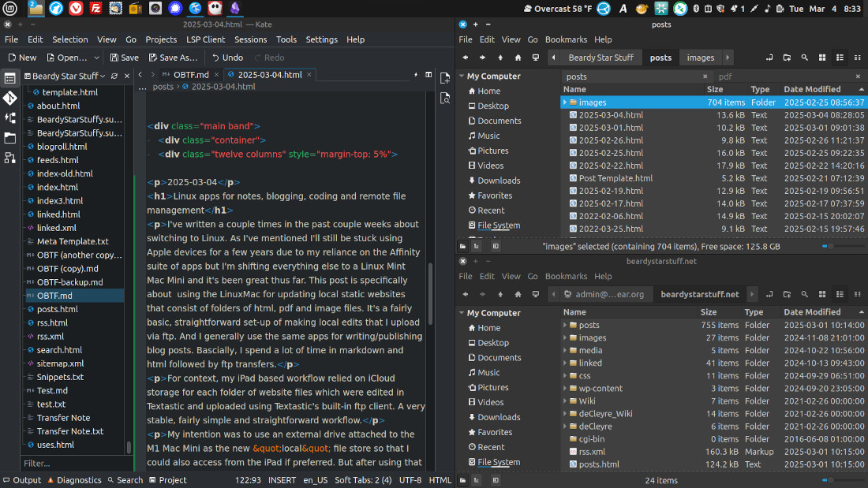868x488 pixels.
Task: Open the Bookmarks menu in the posts window
Action: (566, 39)
